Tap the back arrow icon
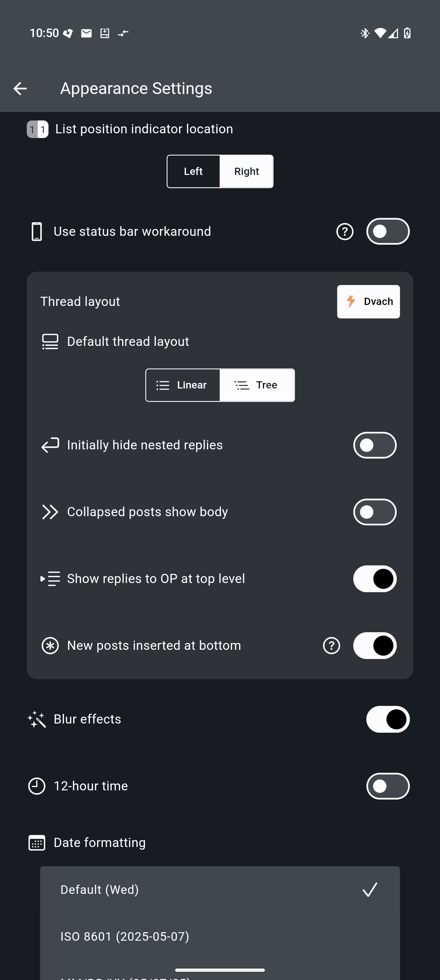 pyautogui.click(x=20, y=88)
